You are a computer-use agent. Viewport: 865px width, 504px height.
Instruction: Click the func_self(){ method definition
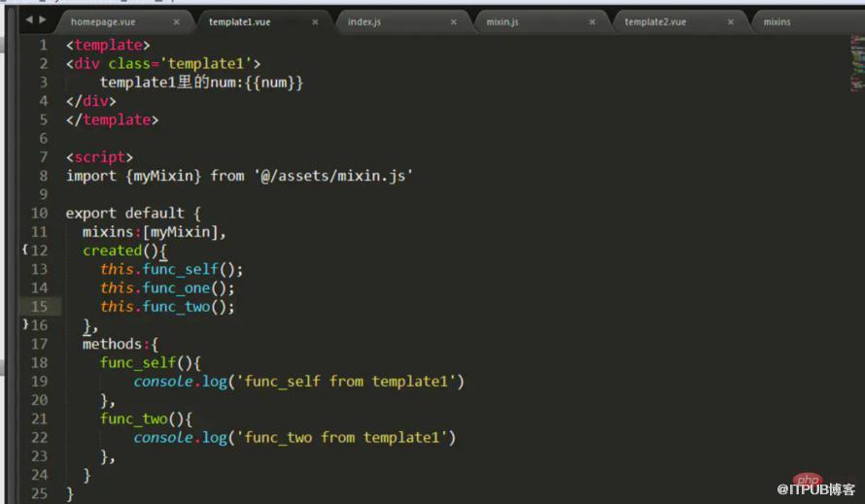(x=151, y=363)
